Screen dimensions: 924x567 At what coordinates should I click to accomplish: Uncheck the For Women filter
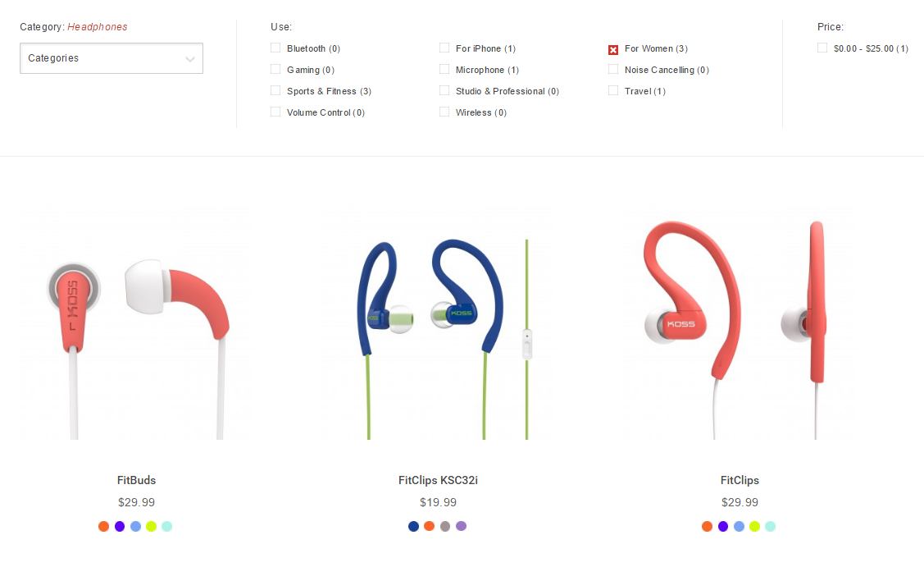pyautogui.click(x=613, y=49)
